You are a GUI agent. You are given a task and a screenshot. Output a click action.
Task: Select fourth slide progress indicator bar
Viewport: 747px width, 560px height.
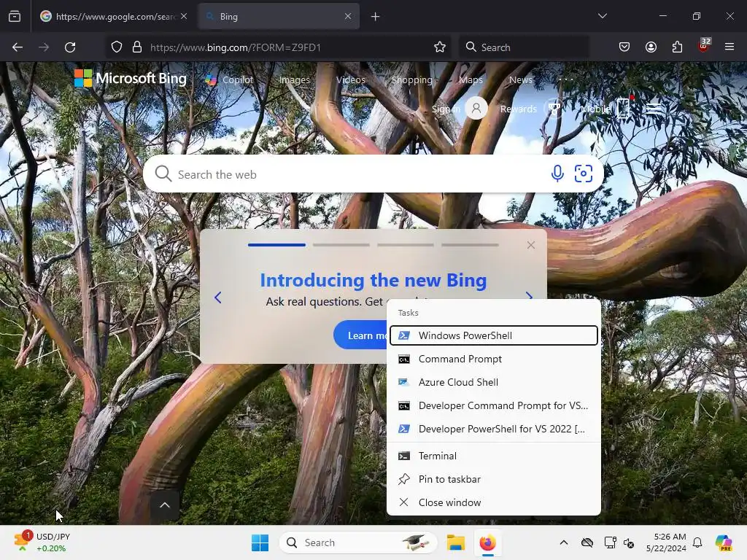(x=470, y=245)
